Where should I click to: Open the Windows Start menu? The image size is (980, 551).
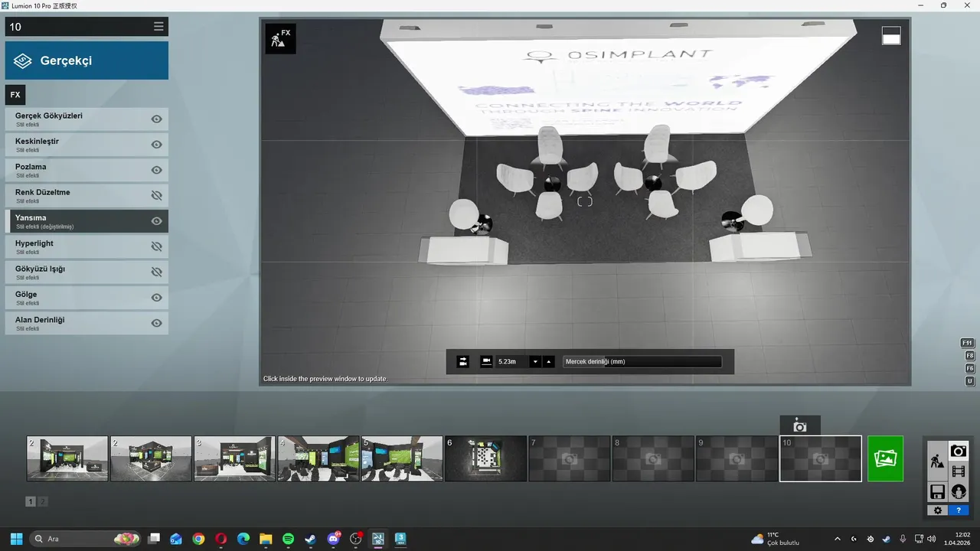click(x=16, y=539)
